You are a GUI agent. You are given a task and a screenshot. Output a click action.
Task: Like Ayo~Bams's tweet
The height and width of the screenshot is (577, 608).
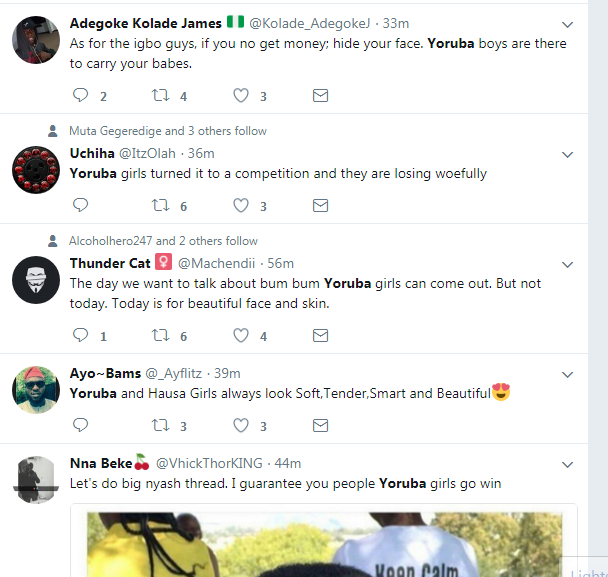coord(241,425)
